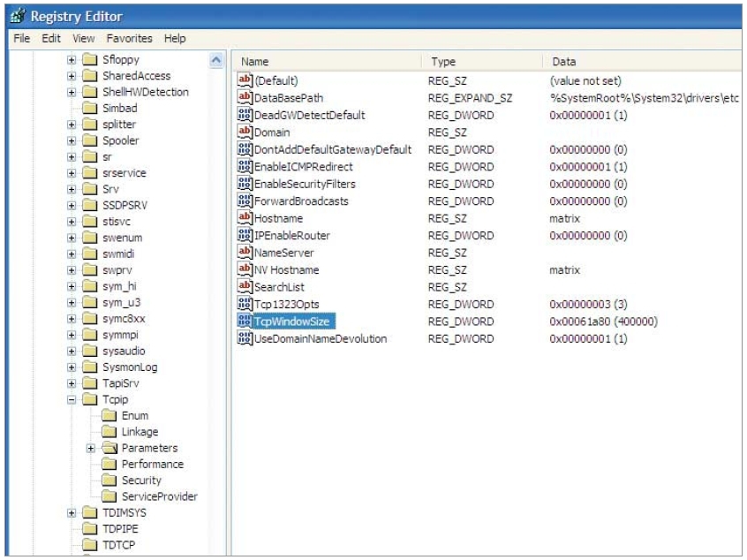This screenshot has width=747, height=560.
Task: Click the Parameters open folder icon
Action: point(109,448)
